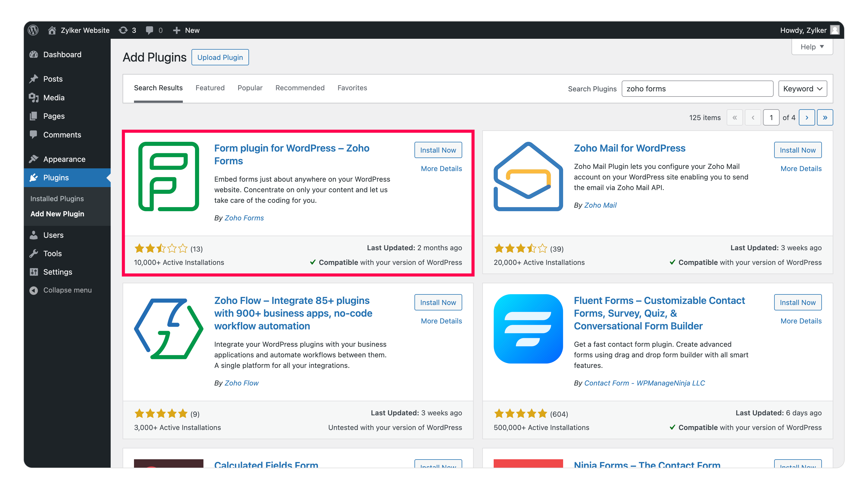Open Installed Plugins submenu item
868x488 pixels.
57,198
